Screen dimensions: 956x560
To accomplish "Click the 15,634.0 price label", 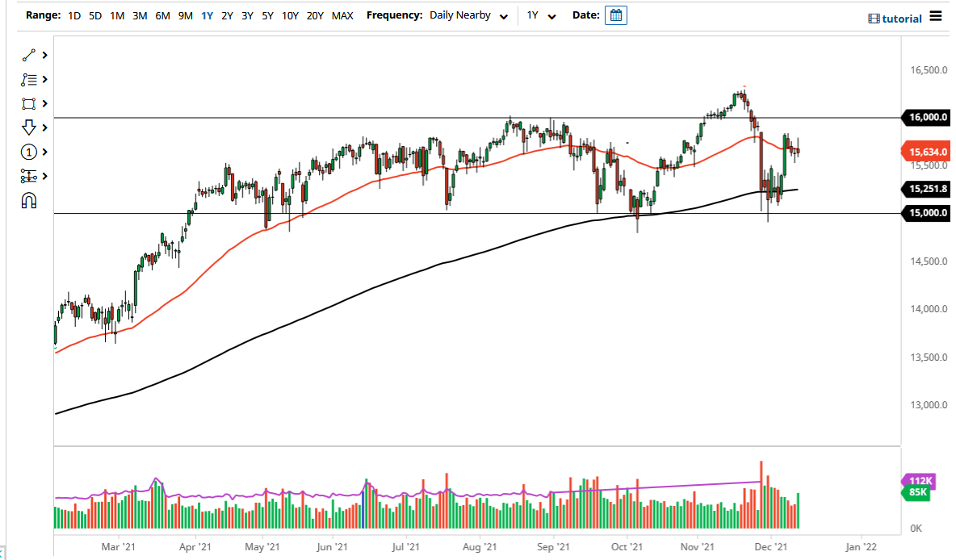I will pyautogui.click(x=926, y=150).
